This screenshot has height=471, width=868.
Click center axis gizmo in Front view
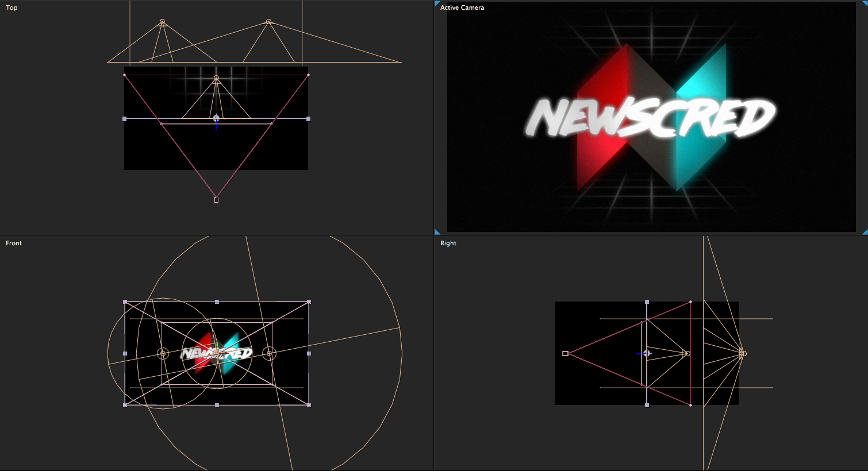click(217, 353)
